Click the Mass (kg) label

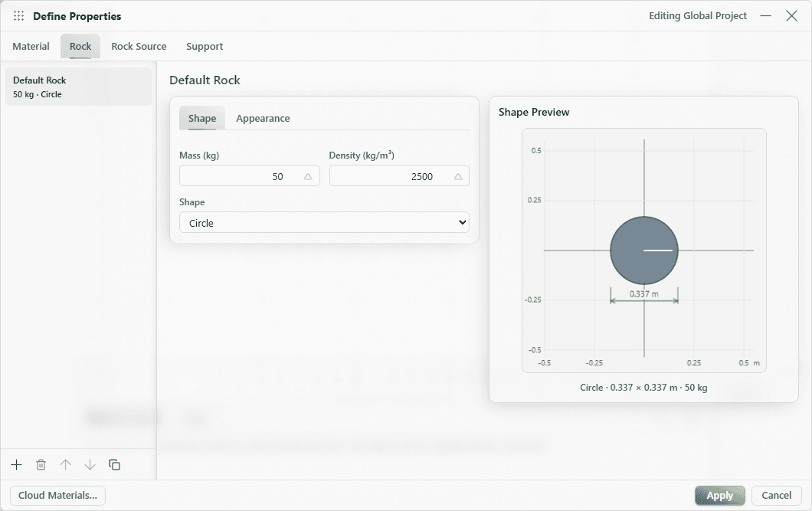pos(199,156)
